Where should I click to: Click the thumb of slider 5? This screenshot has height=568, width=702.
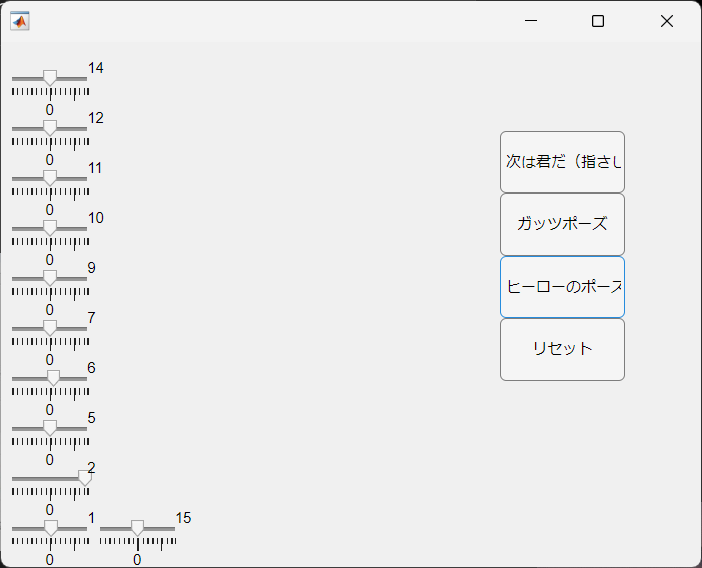(x=50, y=428)
